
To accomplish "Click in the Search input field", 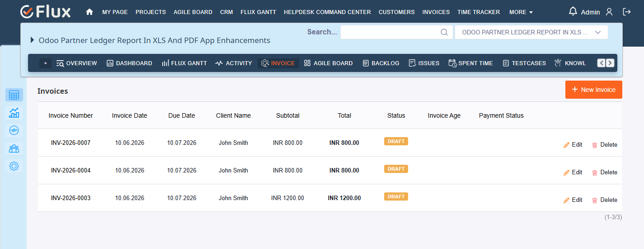I will pyautogui.click(x=396, y=32).
